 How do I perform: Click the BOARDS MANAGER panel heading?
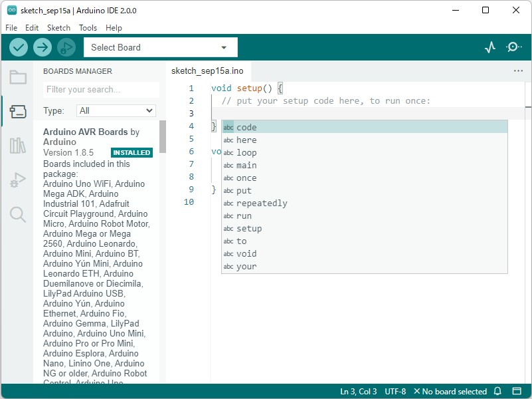pos(77,71)
